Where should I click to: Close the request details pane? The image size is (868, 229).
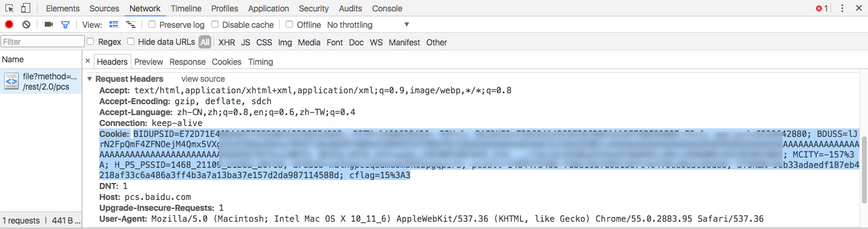88,61
